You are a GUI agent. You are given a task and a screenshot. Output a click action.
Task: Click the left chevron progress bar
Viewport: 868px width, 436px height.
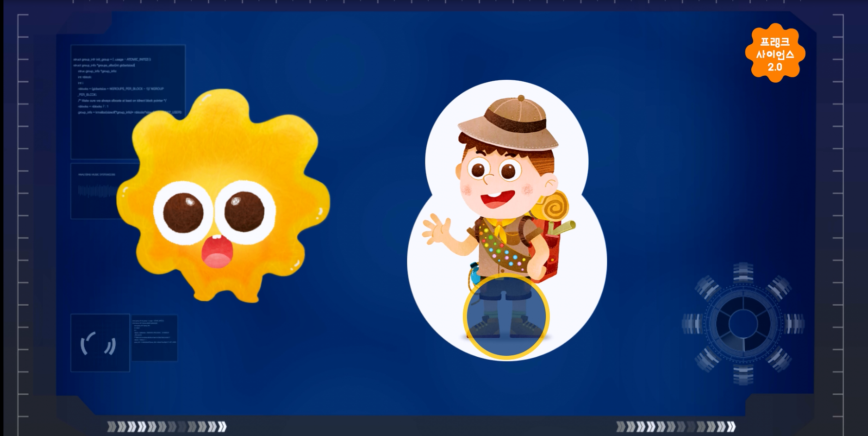[x=167, y=427]
